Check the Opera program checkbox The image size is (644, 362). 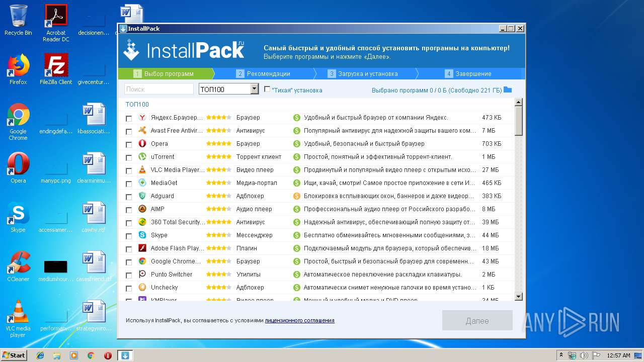click(129, 144)
